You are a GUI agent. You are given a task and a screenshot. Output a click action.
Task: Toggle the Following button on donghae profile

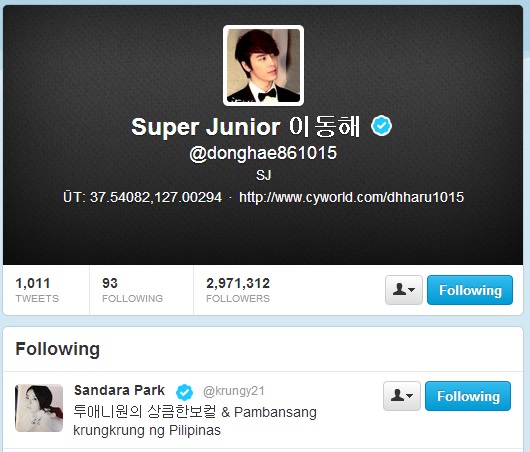pos(470,290)
